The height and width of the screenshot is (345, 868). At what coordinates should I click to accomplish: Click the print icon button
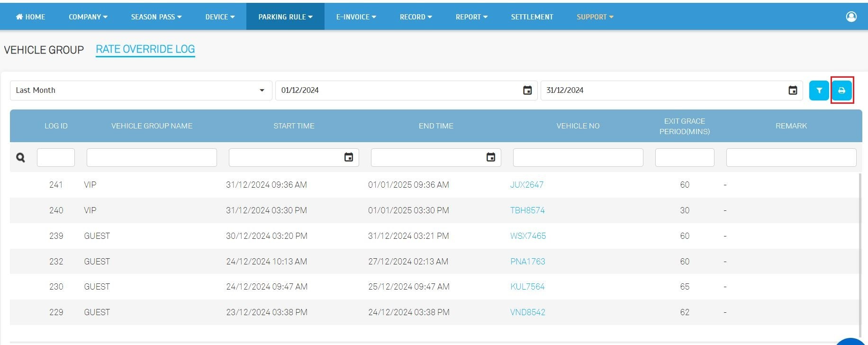[841, 90]
